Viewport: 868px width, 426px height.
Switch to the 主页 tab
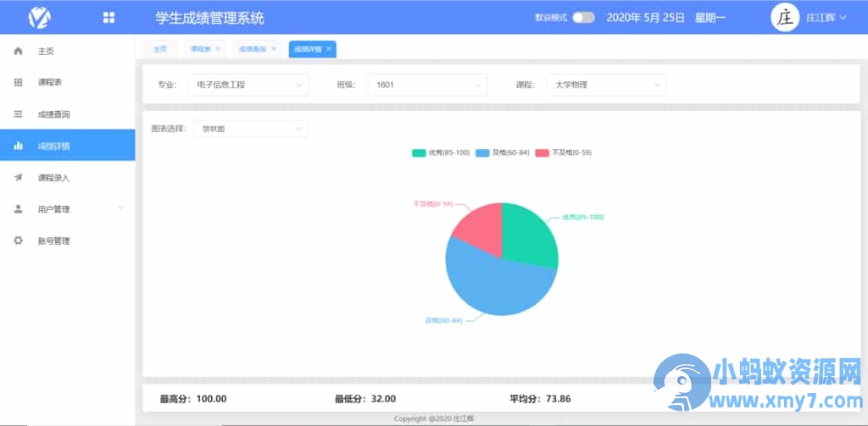coord(160,49)
